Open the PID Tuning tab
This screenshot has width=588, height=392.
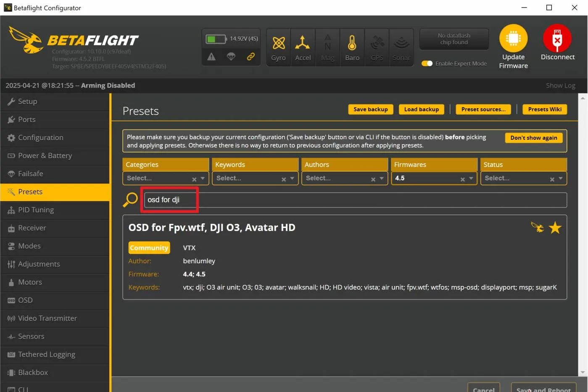tap(55, 210)
